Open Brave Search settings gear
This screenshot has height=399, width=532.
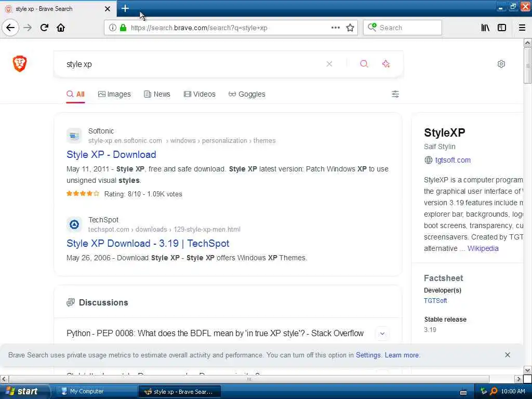tap(501, 64)
